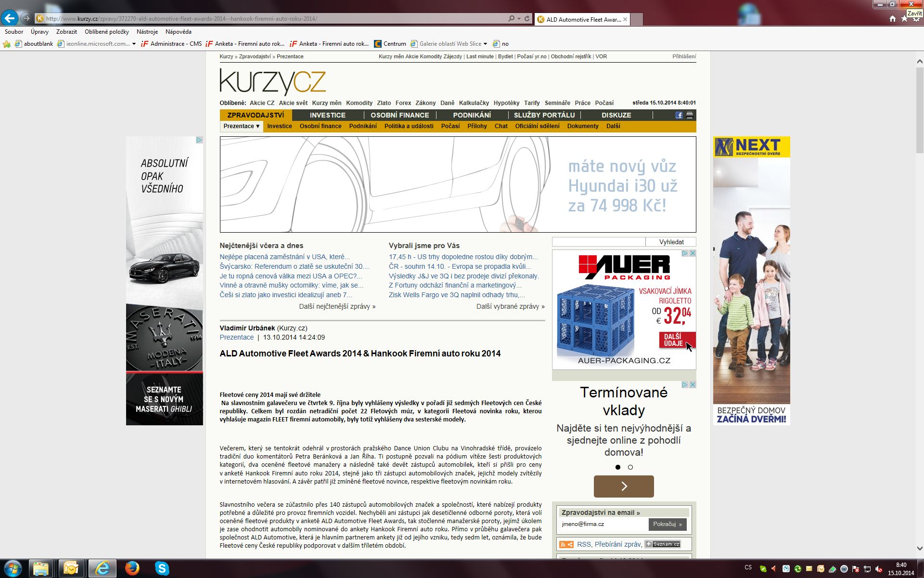Screen dimensions: 924x578
Task: Expand the ieonline.microsoft.com favorite dropdown arrow
Action: [x=134, y=44]
